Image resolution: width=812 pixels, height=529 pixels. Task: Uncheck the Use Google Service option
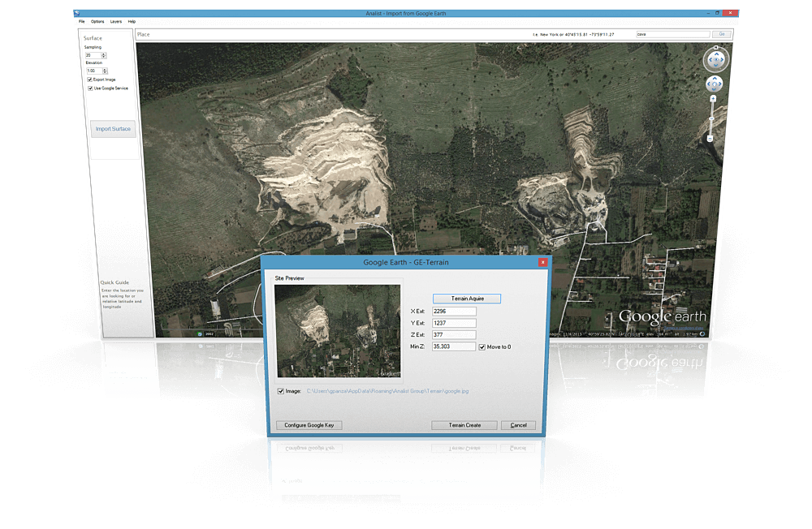91,88
